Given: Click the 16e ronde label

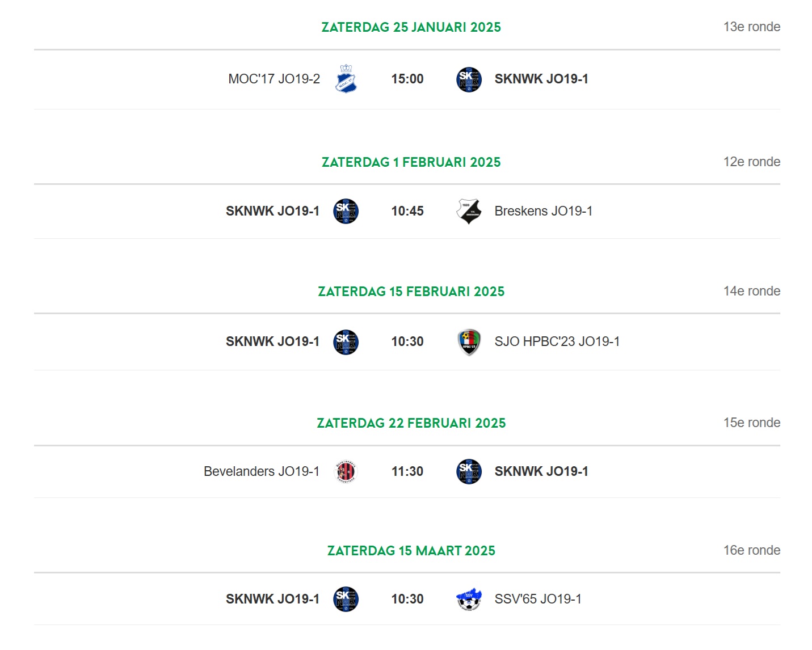Looking at the screenshot, I should point(752,550).
